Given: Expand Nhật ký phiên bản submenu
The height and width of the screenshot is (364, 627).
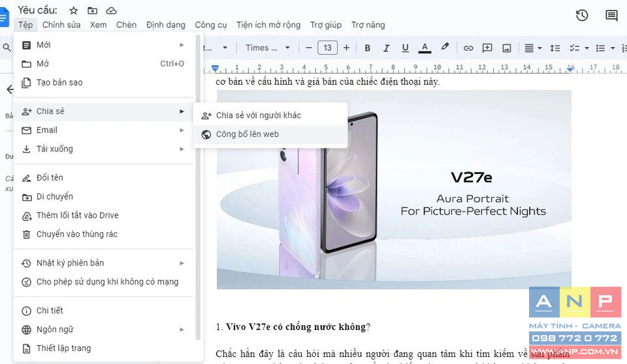Looking at the screenshot, I should tap(104, 262).
